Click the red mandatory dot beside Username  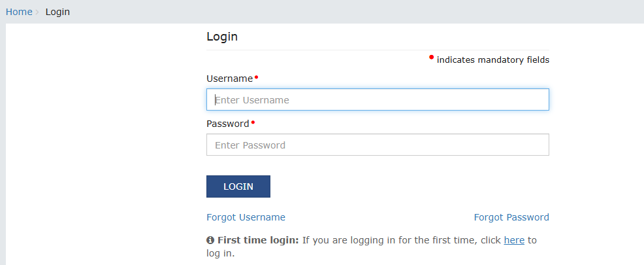pyautogui.click(x=256, y=77)
